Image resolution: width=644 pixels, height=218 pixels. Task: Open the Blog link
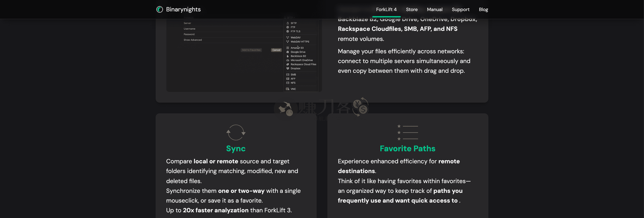(483, 10)
